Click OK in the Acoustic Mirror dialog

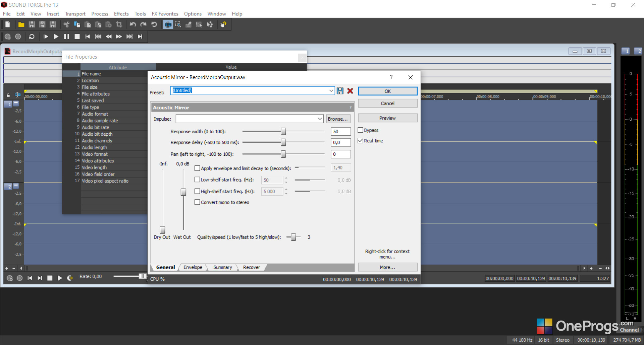388,91
